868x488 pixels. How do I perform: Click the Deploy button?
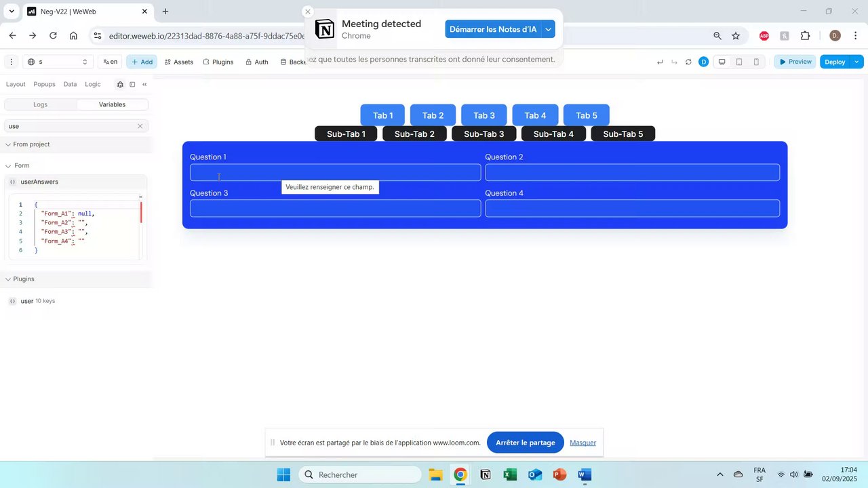(x=835, y=62)
